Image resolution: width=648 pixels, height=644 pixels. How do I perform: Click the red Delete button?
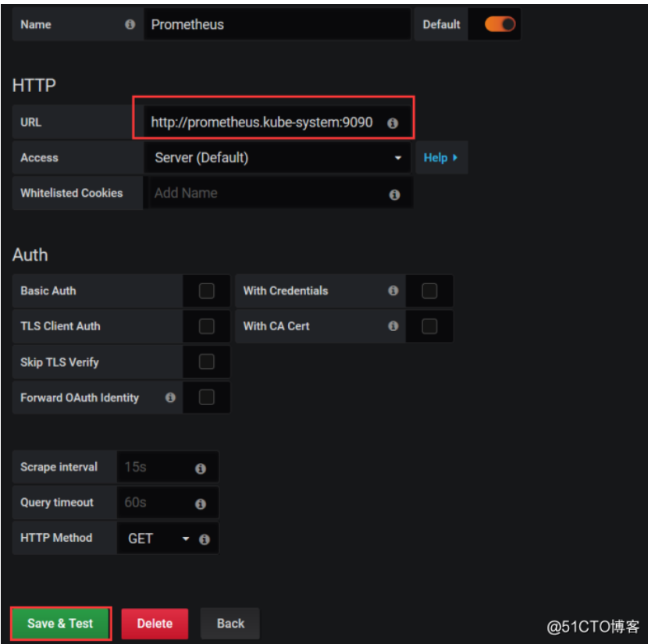(155, 624)
